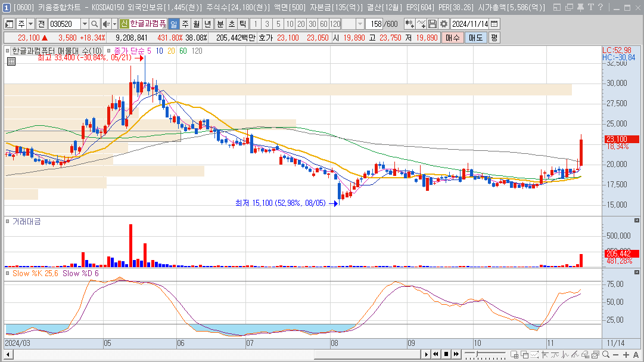Open the dropdown arrow beside the speaker icon
The height and width of the screenshot is (362, 644).
click(114, 24)
